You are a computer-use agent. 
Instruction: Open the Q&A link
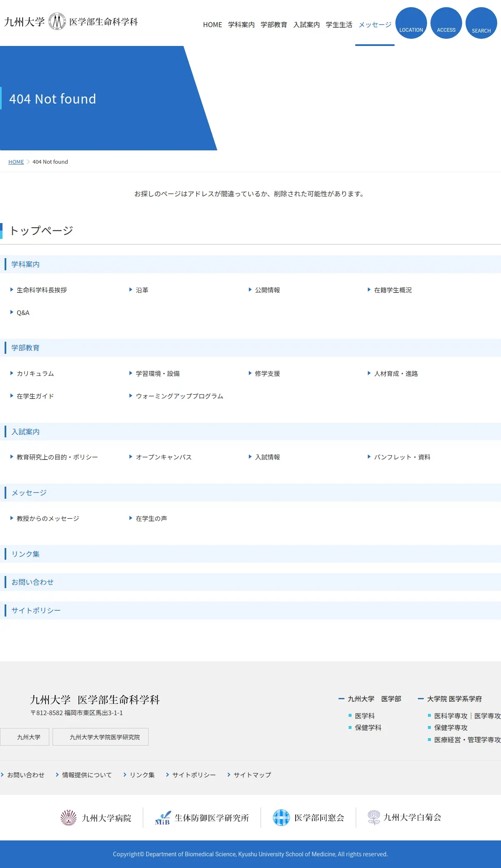point(23,312)
